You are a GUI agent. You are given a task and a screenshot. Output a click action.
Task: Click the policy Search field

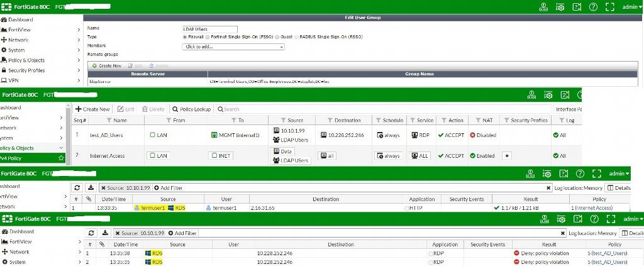coord(383,109)
